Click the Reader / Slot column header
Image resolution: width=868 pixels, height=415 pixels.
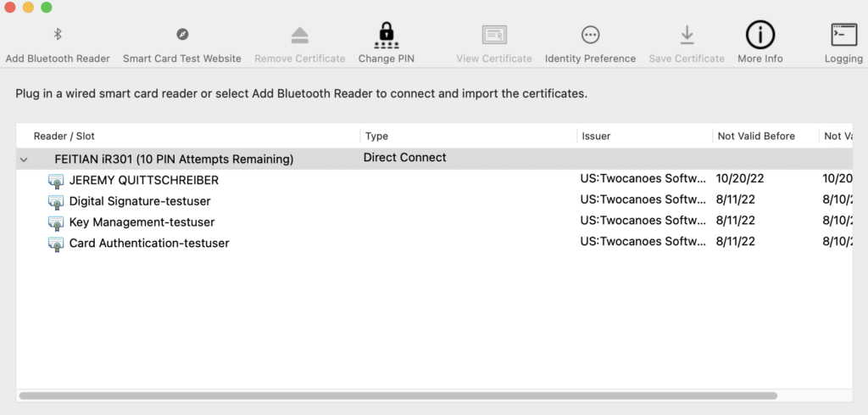[64, 137]
